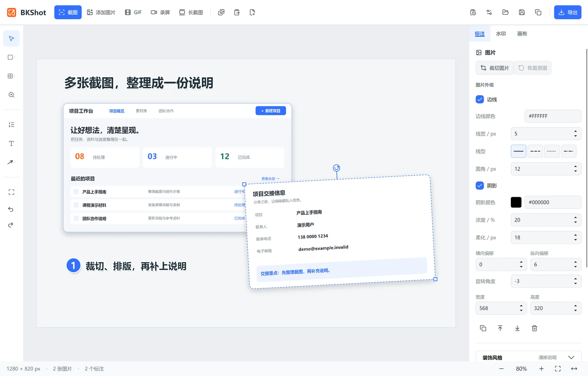Click the image-stack import icon
This screenshot has width=588, height=376.
[221, 13]
